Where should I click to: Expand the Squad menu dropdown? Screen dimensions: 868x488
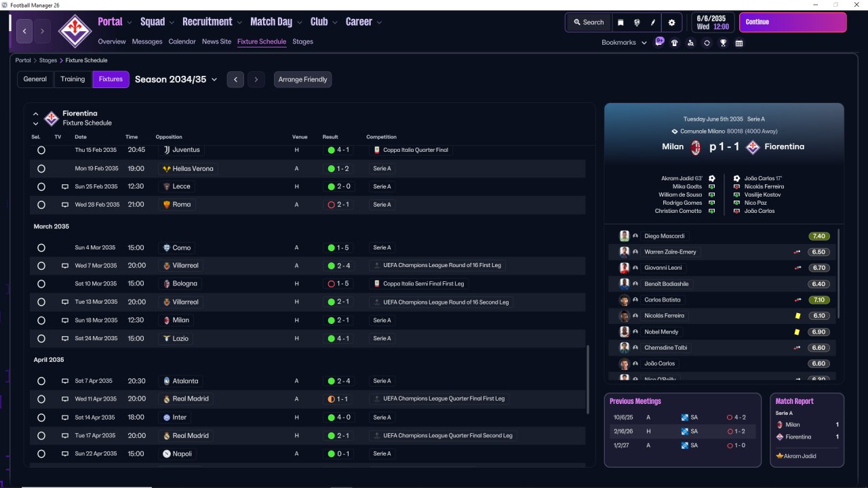click(x=172, y=22)
